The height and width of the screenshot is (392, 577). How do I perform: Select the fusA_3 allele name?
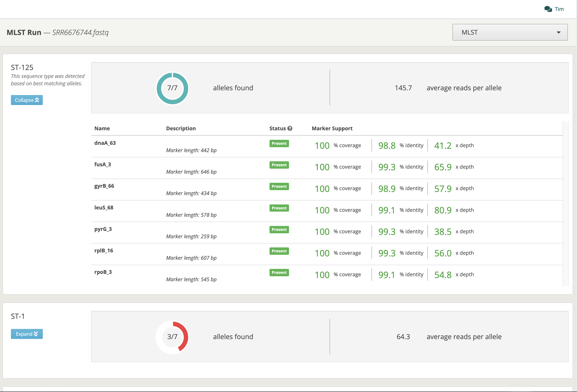tap(103, 164)
